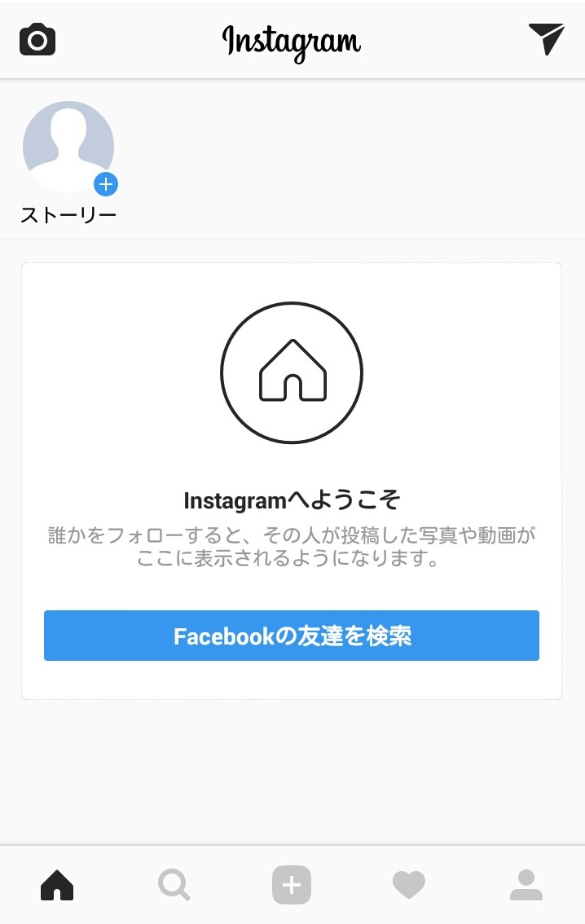Select your story profile picture

(x=68, y=147)
